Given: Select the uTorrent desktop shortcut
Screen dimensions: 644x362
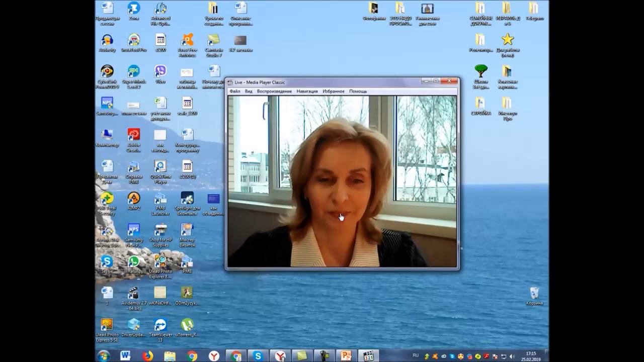Looking at the screenshot, I should (x=187, y=327).
